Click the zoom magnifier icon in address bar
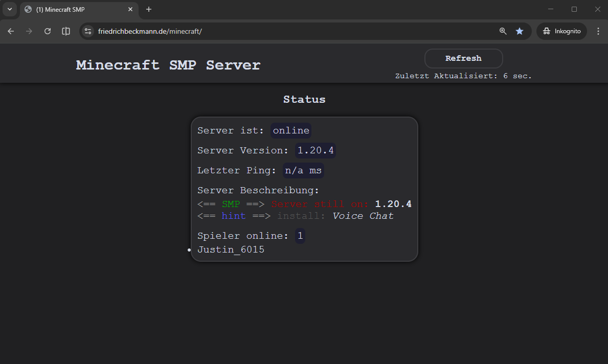 point(503,31)
